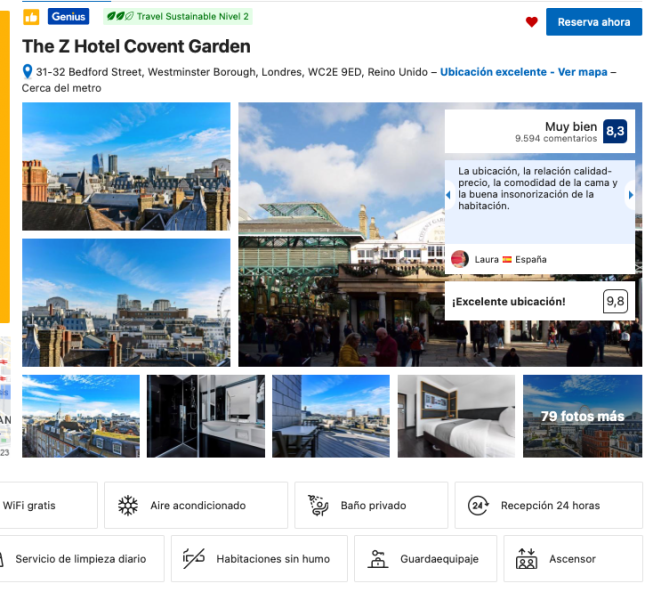Click the yellow thumbs-up preferred partner icon
The height and width of the screenshot is (600, 653).
31,17
